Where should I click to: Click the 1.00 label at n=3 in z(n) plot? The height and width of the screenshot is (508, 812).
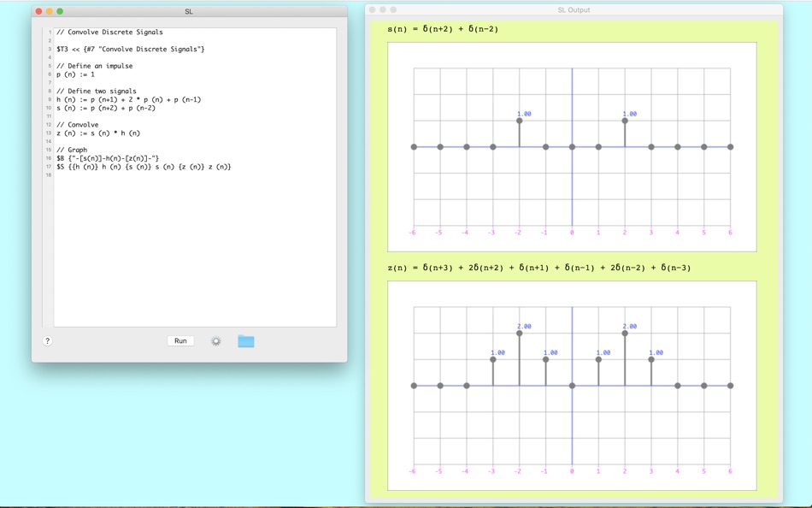656,352
